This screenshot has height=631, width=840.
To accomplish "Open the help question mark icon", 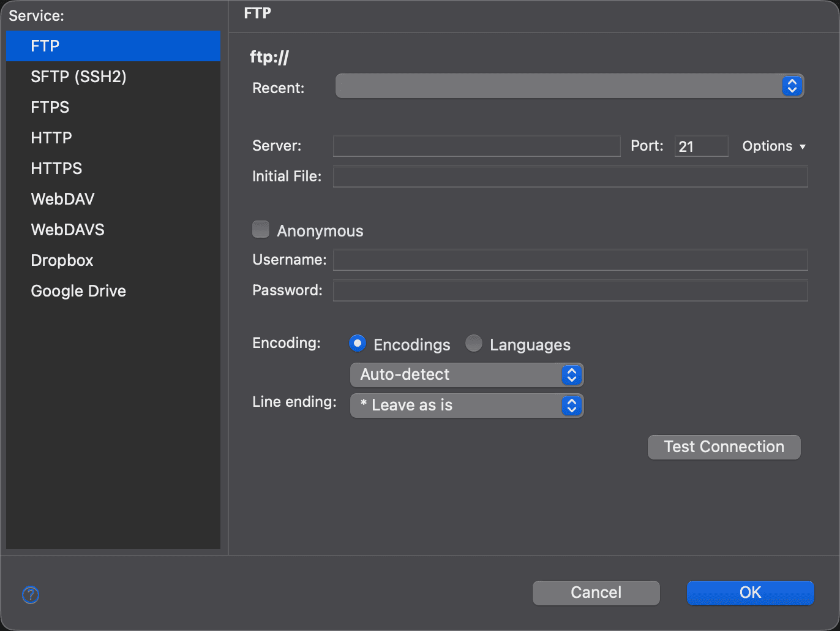I will pyautogui.click(x=31, y=595).
